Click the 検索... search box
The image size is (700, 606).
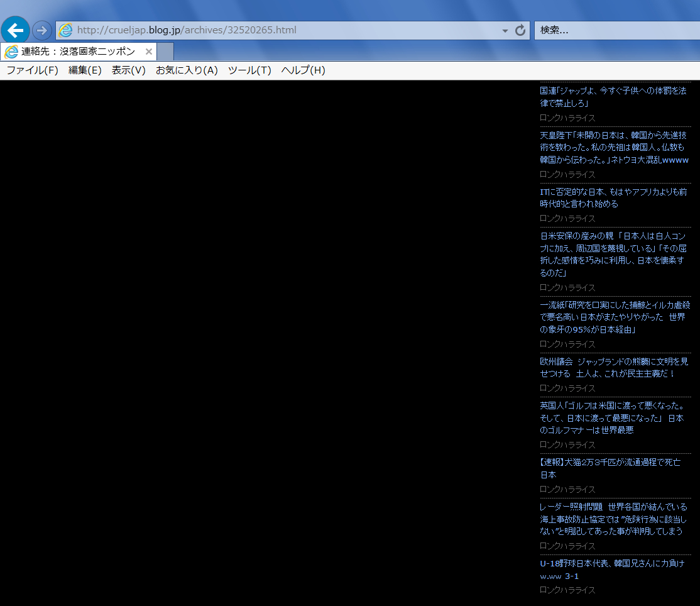click(x=617, y=30)
